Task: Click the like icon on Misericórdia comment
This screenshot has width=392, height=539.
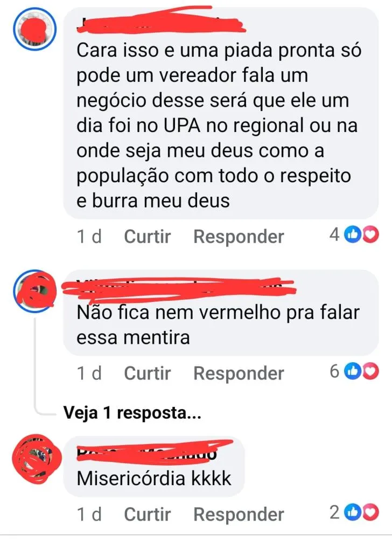Action: [352, 512]
